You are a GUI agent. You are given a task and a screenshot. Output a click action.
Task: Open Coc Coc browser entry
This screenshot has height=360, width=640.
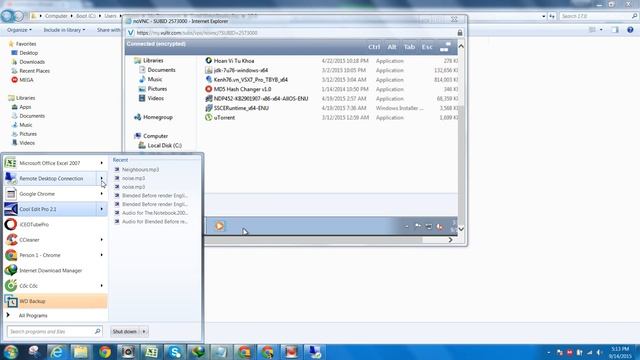(x=29, y=286)
